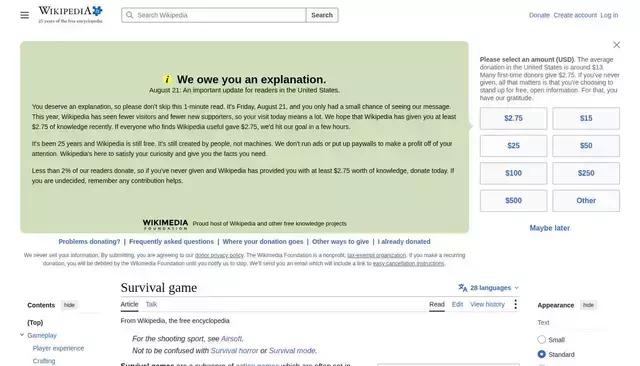Screen dimensions: 640x366
Task: Open Problems donating? link
Action: tap(89, 242)
